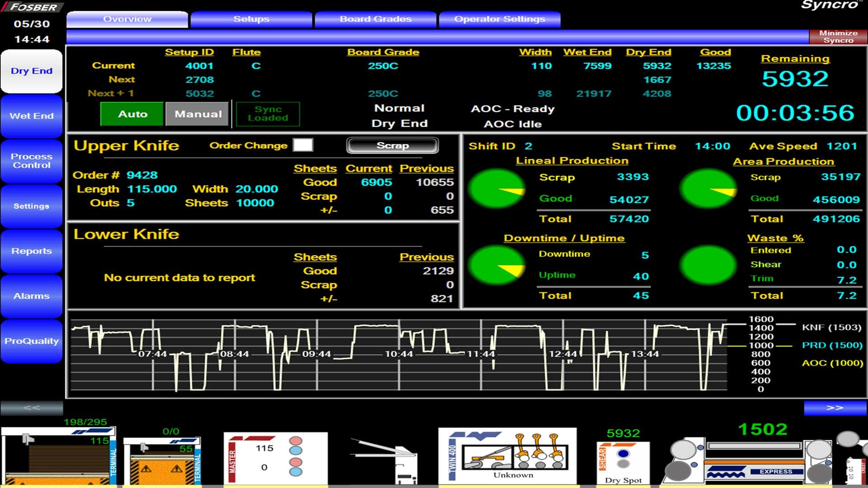Click the lower Terminal stacker icon showing 55

pos(161,461)
